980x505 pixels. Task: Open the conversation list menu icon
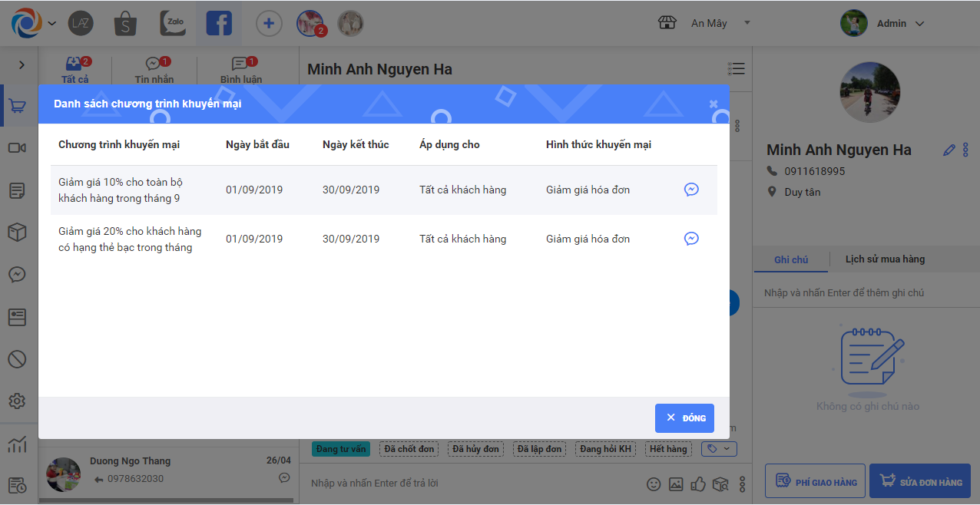coord(736,69)
